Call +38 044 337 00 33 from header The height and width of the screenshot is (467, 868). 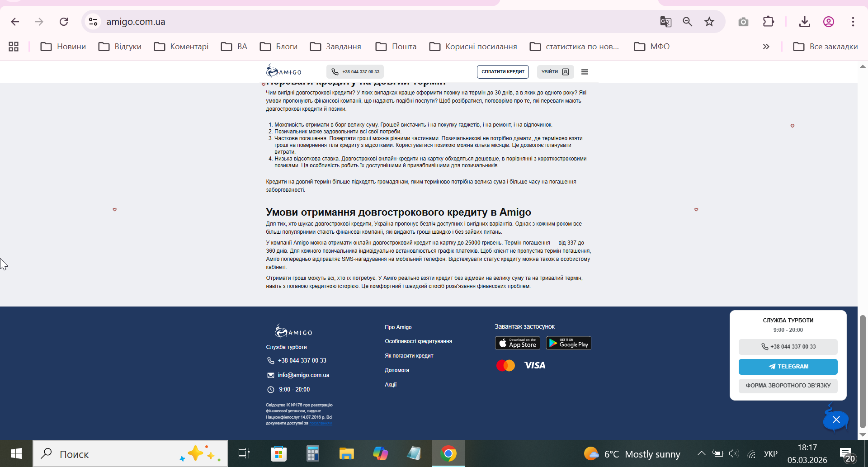(x=355, y=71)
